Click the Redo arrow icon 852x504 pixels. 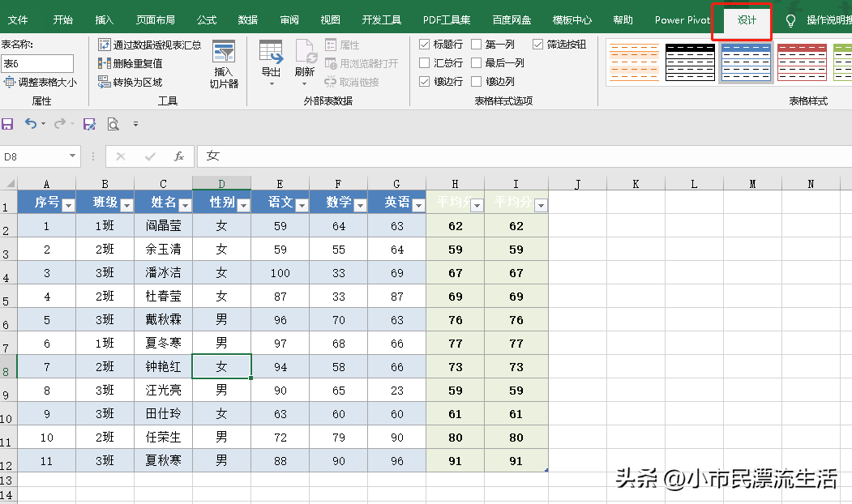[60, 124]
